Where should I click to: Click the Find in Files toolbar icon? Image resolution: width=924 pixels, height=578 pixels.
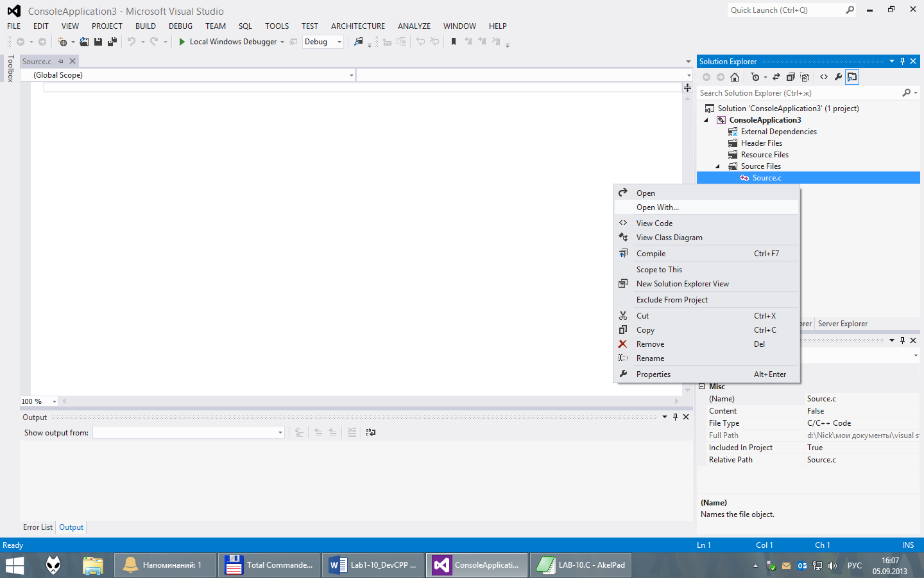coord(359,42)
